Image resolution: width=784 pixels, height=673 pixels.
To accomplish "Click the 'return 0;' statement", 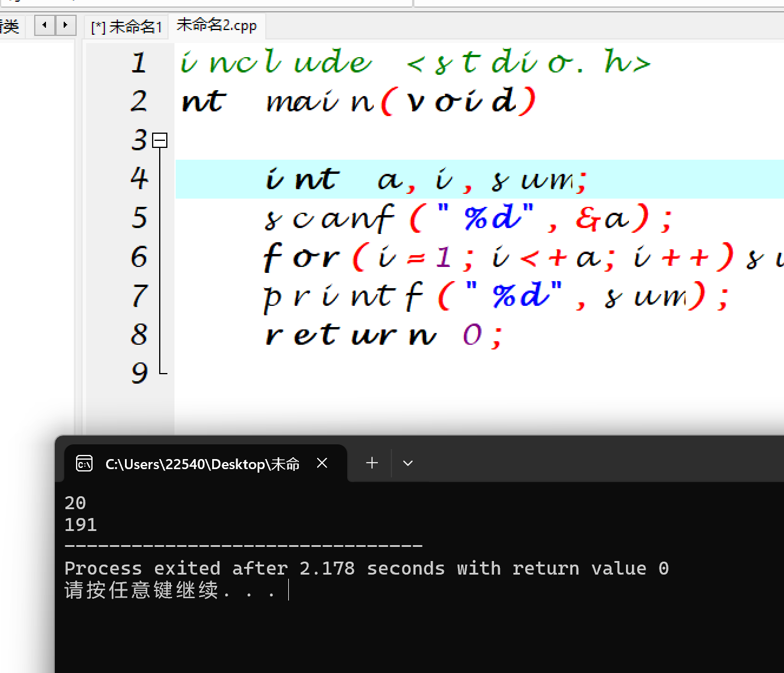I will click(383, 335).
